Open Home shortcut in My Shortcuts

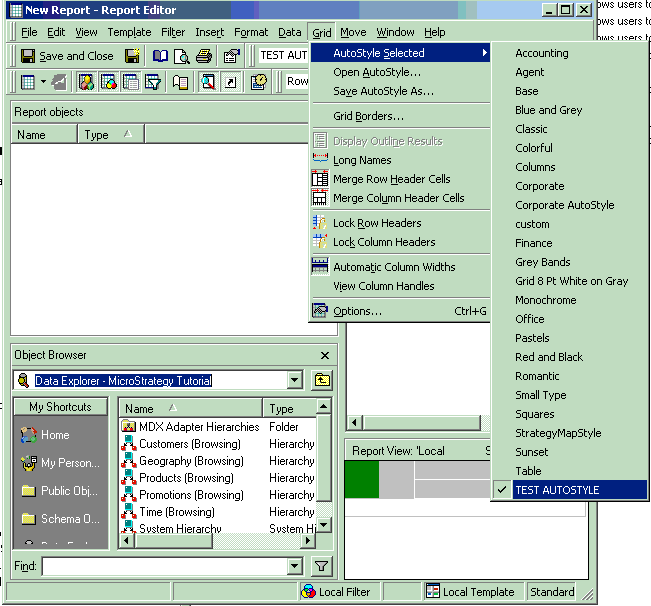[x=45, y=435]
